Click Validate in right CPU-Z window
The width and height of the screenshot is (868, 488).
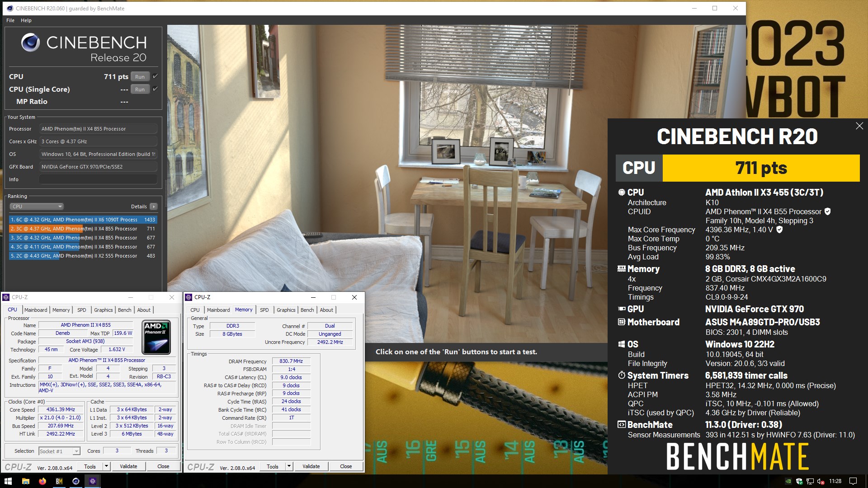(x=311, y=466)
